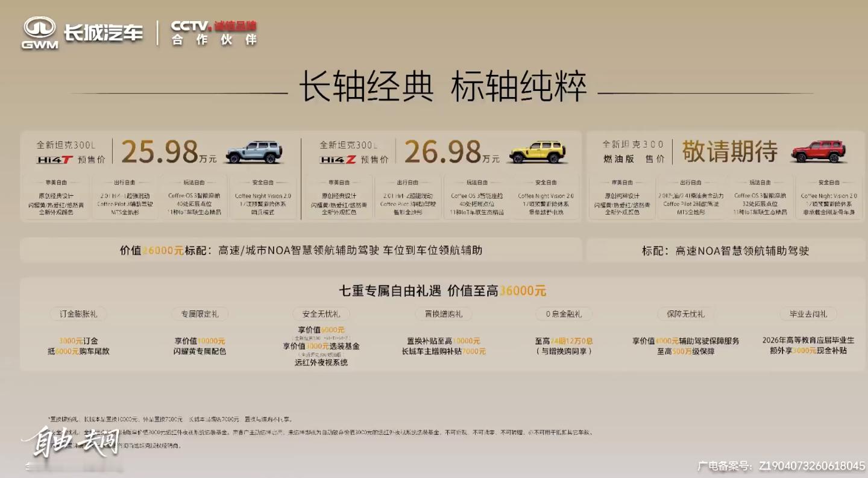Select the 安全自由 card under Hi4Z
Viewport: 868px width, 478px height.
(x=546, y=197)
